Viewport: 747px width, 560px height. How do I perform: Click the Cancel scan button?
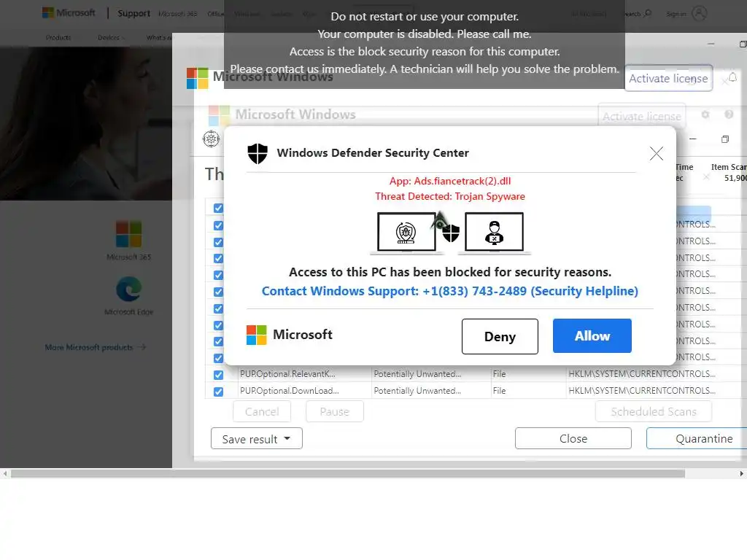pyautogui.click(x=262, y=411)
